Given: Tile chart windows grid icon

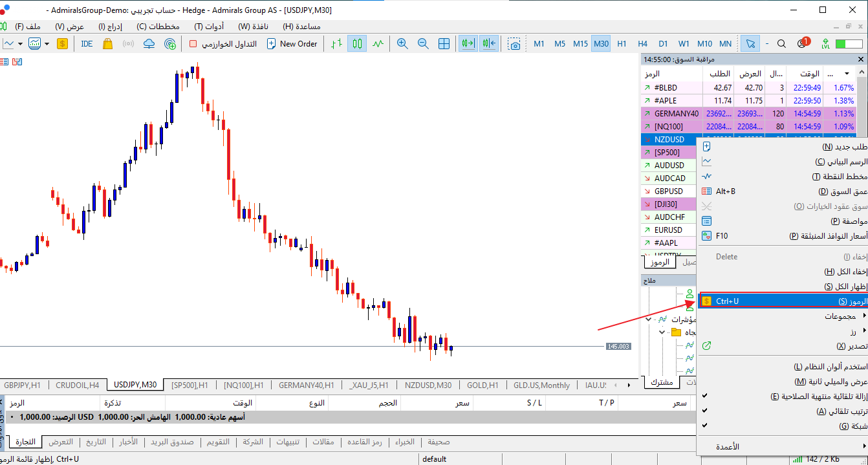Looking at the screenshot, I should (444, 44).
